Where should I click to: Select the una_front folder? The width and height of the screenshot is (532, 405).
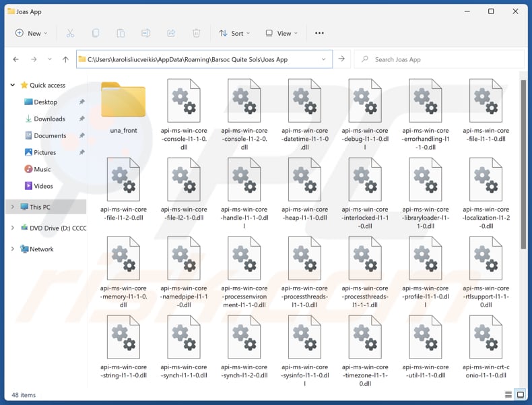click(x=123, y=108)
